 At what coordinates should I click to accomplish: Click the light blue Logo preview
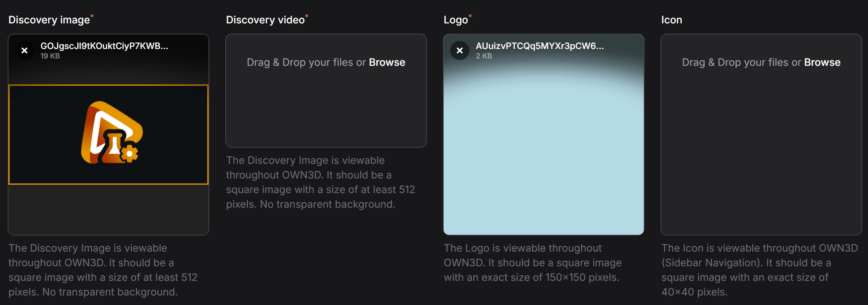543,154
